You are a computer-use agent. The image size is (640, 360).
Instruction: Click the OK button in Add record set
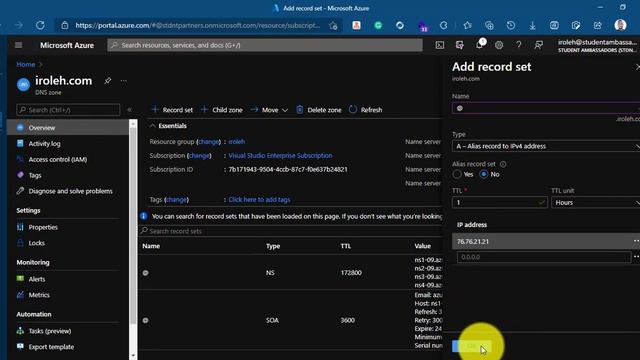point(471,346)
